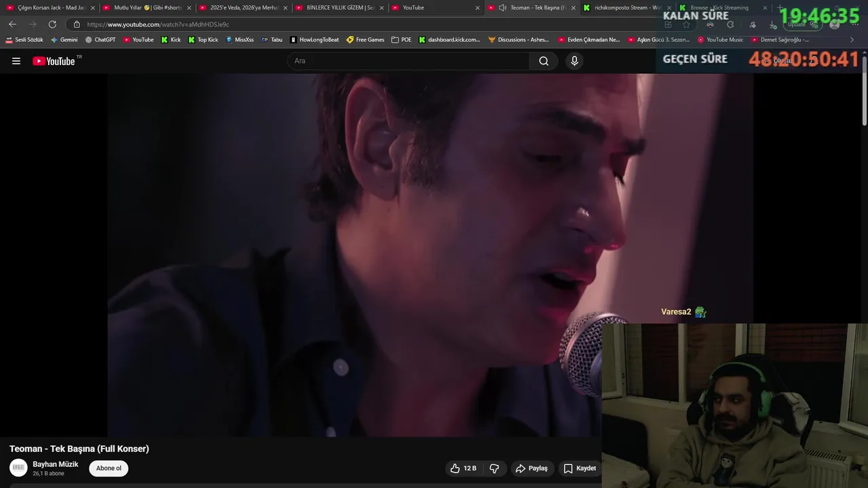Open Top Kick bookmark

coord(203,40)
